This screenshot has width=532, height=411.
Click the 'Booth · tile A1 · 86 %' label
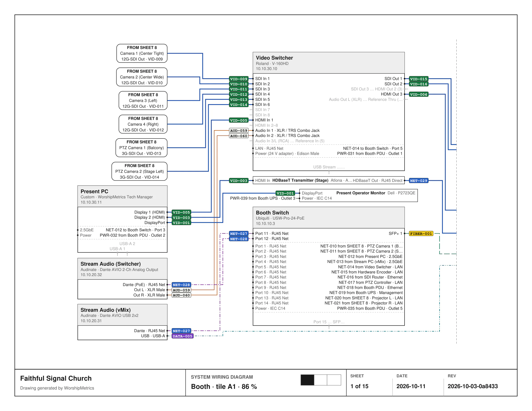point(224,387)
